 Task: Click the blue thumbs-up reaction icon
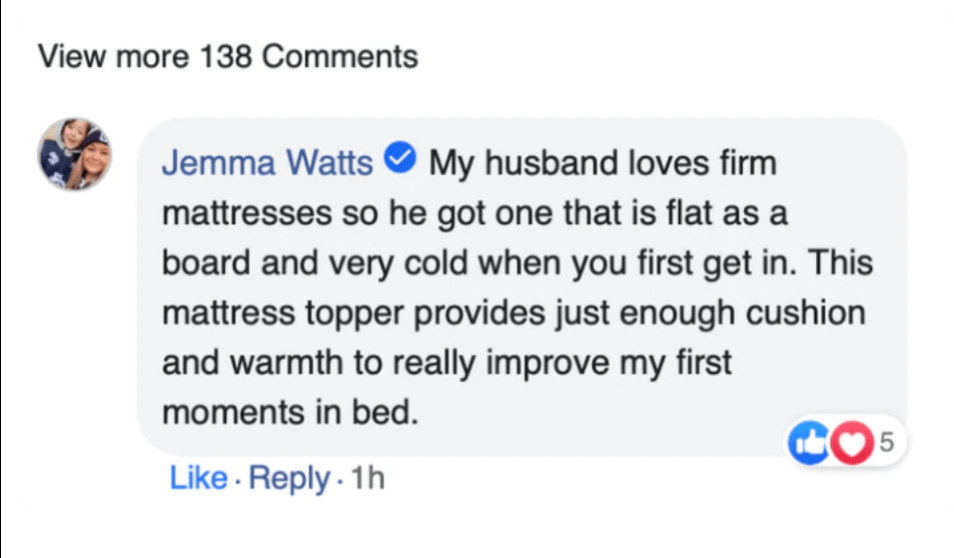(806, 444)
